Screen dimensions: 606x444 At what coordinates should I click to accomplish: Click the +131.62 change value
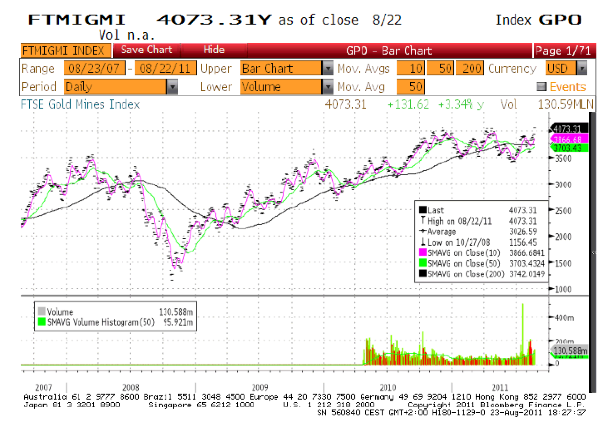(x=408, y=104)
